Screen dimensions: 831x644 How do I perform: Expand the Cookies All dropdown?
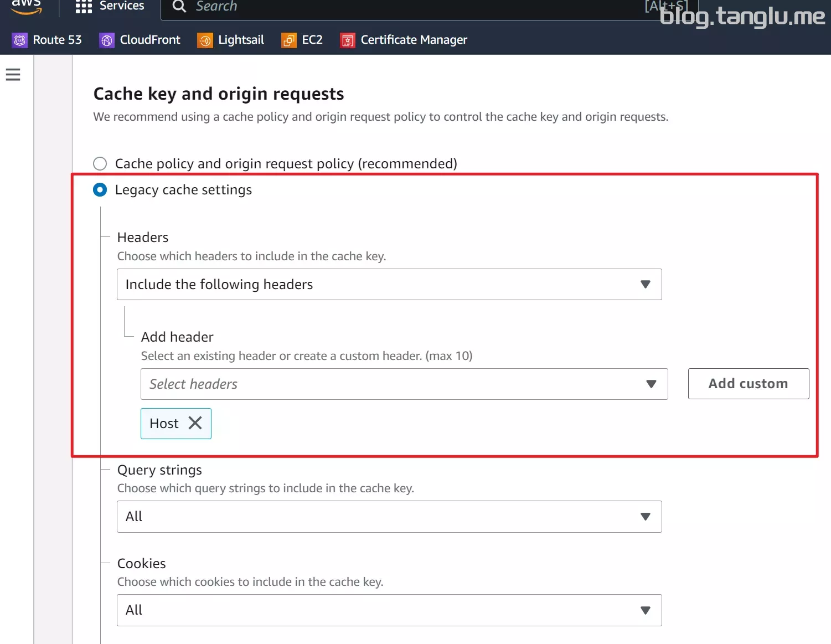tap(389, 610)
